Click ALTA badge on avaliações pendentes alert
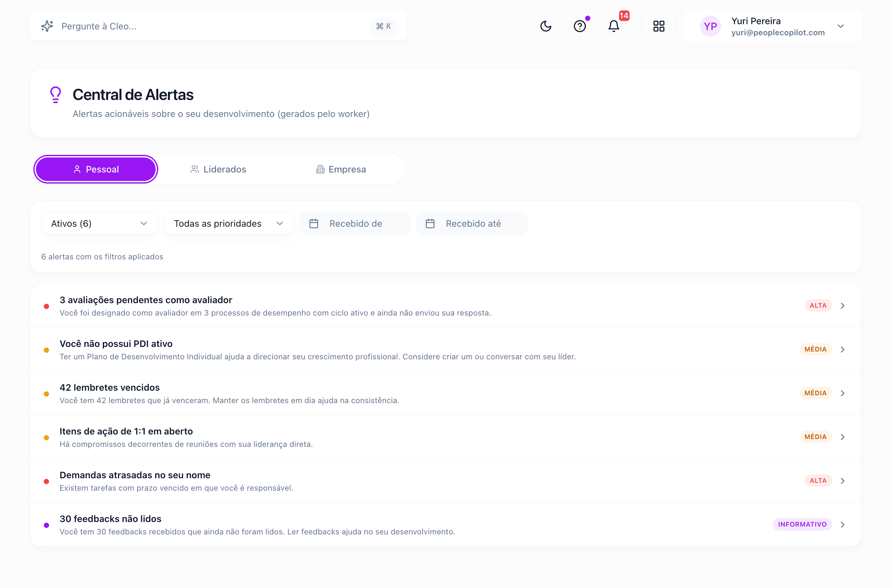893x588 pixels. tap(818, 306)
